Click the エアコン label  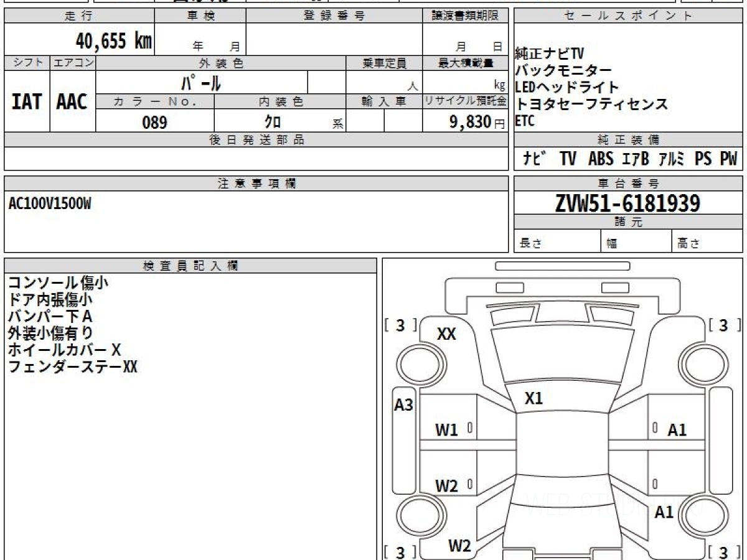pyautogui.click(x=73, y=63)
